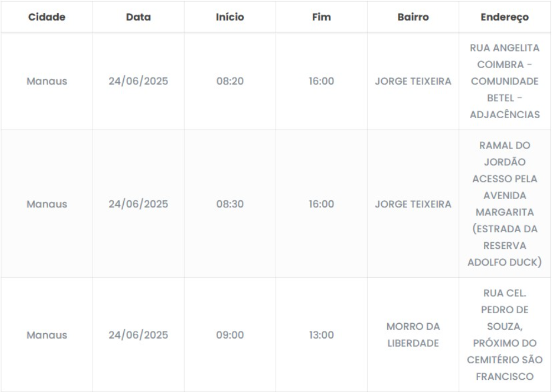
Task: Click the Cidade column header
Action: (47, 17)
